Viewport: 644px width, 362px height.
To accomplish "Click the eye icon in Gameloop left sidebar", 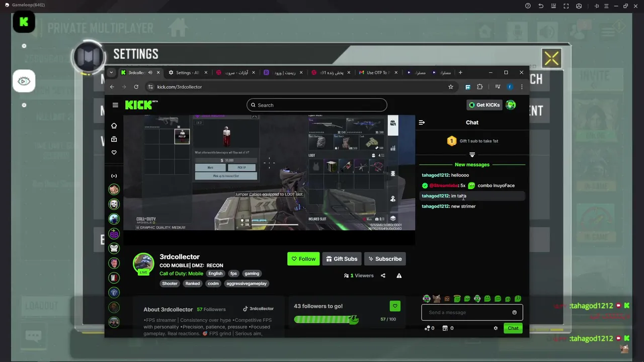I will [24, 81].
